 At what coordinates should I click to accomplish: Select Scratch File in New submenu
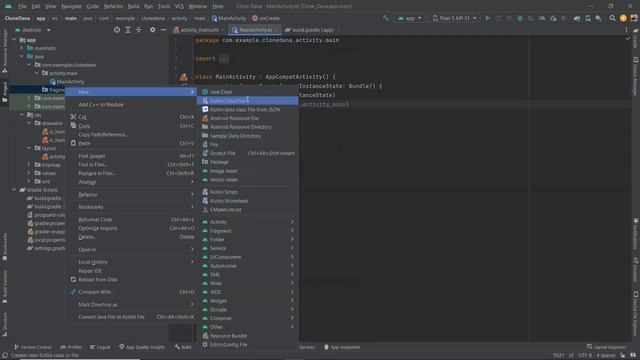(x=248, y=153)
